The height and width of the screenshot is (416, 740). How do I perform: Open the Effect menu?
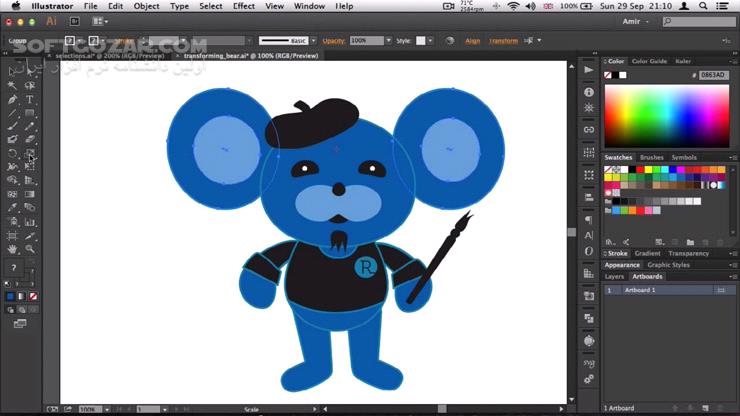(244, 6)
